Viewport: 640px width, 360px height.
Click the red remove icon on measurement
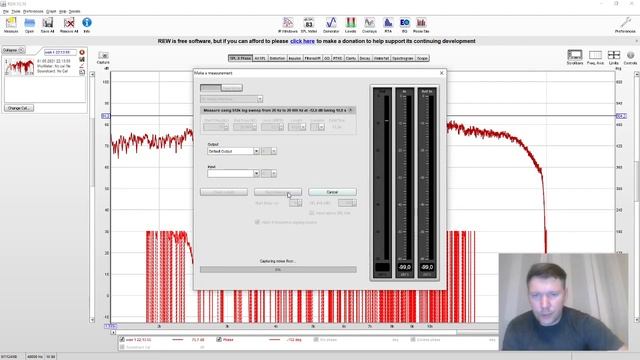[82, 52]
